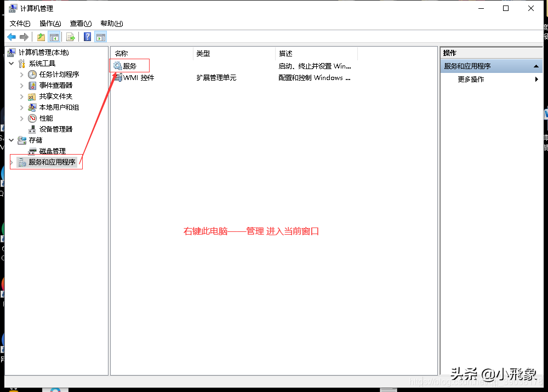Click the Export list toolbar icon
Viewport: 548px width, 392px height.
pos(71,37)
